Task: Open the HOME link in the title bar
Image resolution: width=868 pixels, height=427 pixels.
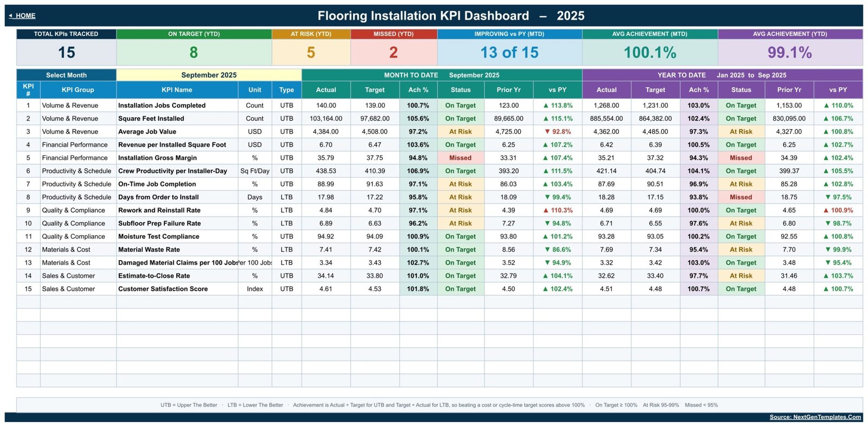Action: coord(22,16)
